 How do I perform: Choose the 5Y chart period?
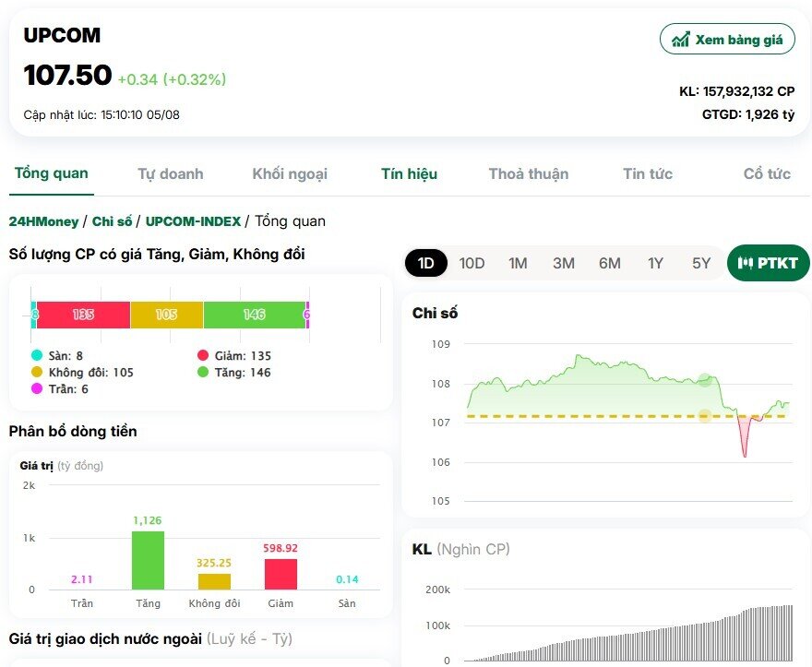(701, 263)
